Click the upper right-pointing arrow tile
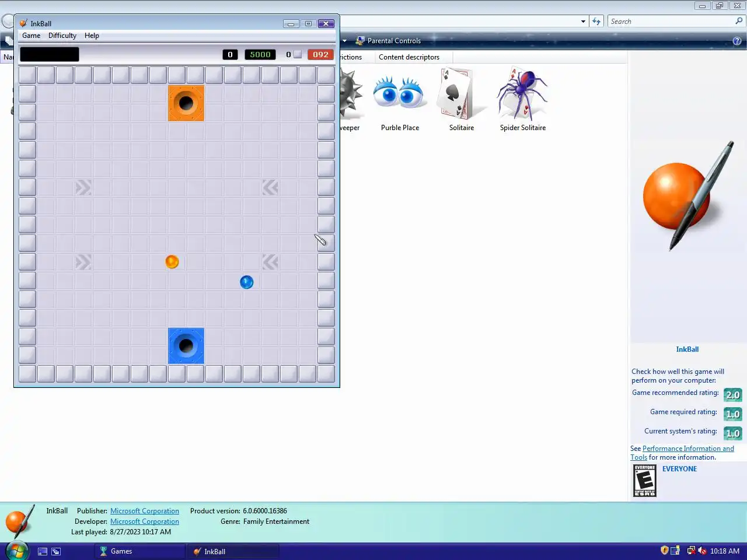 tap(83, 187)
